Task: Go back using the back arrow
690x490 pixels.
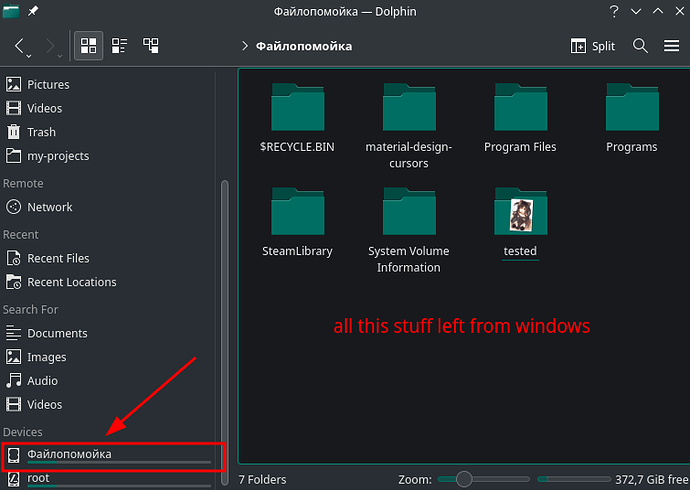Action: (x=19, y=45)
